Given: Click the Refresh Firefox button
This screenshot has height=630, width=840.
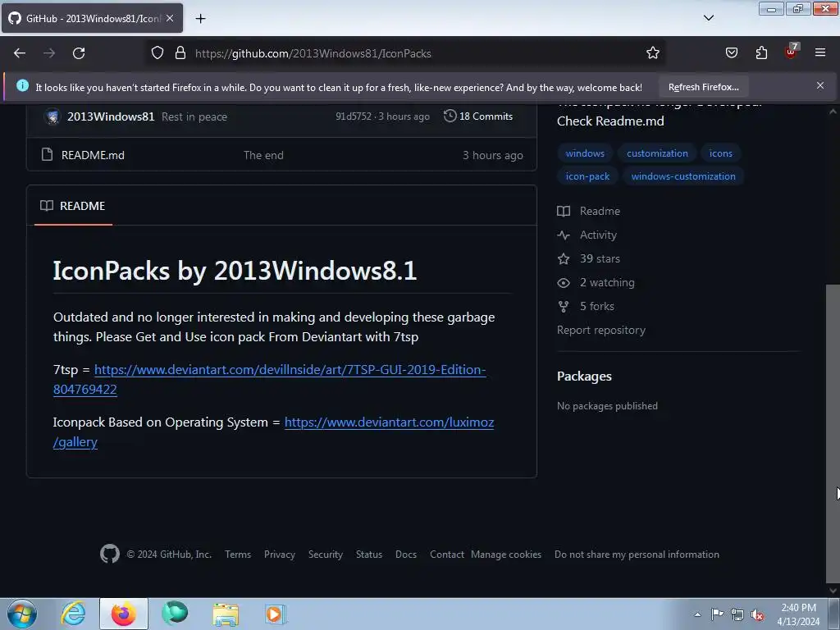Looking at the screenshot, I should [x=703, y=87].
